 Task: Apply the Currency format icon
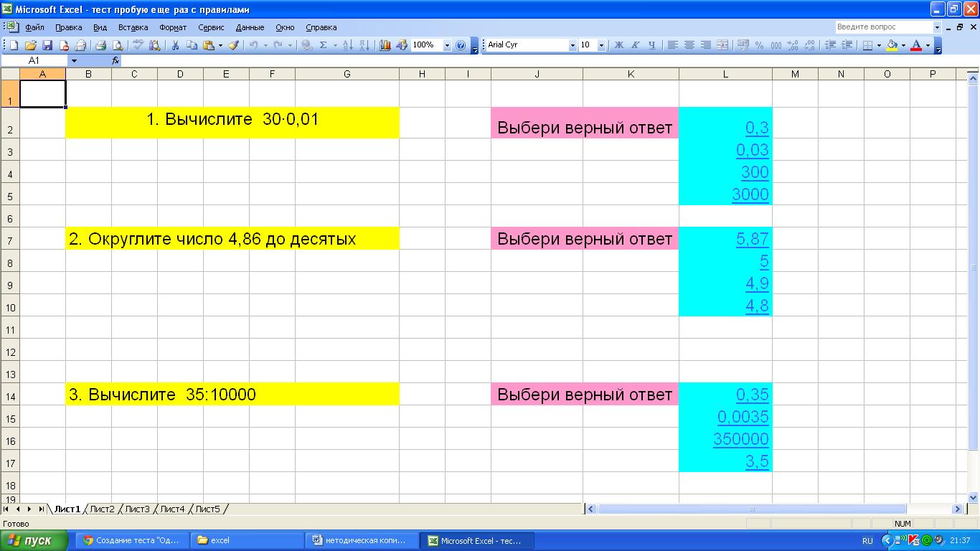[743, 45]
